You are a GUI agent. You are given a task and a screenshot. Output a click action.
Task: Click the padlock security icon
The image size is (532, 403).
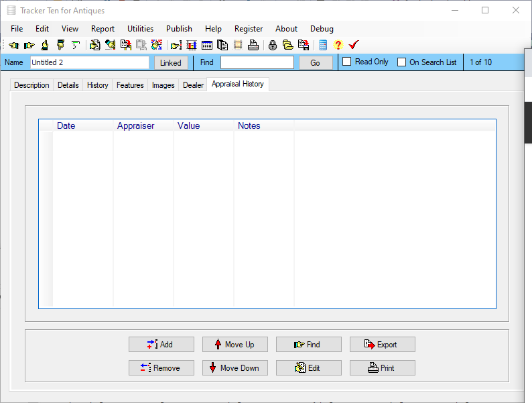pos(273,45)
